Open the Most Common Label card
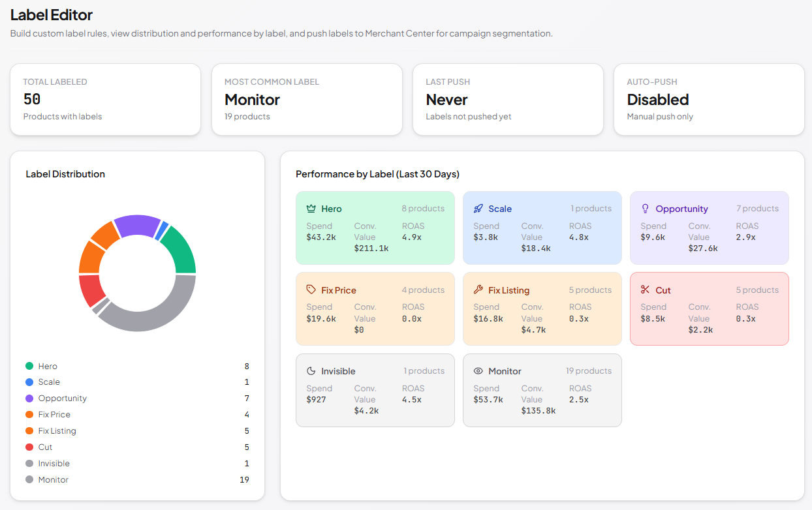This screenshot has width=812, height=510. tap(307, 99)
